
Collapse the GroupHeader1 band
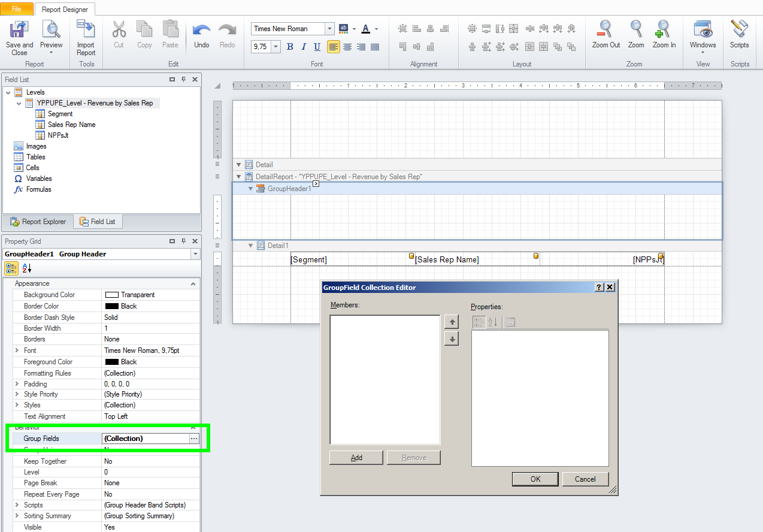[252, 189]
